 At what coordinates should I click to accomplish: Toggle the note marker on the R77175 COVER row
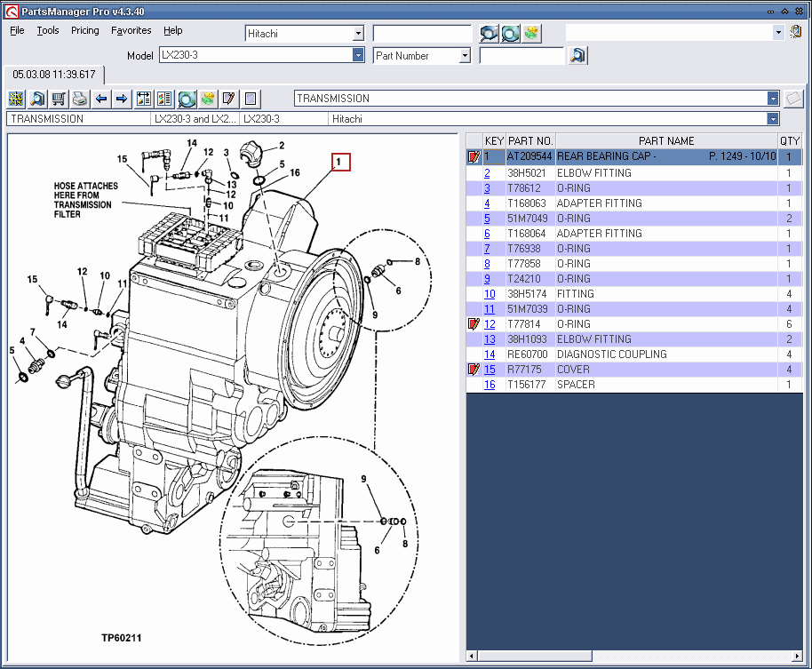[474, 369]
